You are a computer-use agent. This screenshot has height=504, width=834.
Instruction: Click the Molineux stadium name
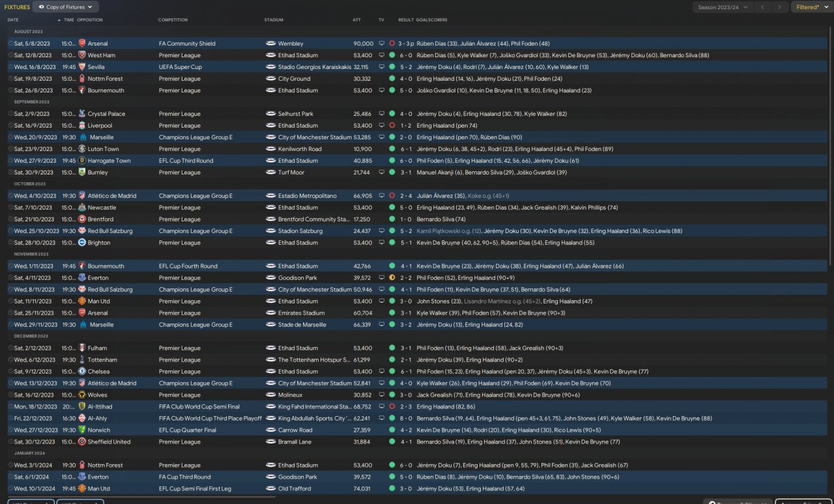[x=291, y=395]
